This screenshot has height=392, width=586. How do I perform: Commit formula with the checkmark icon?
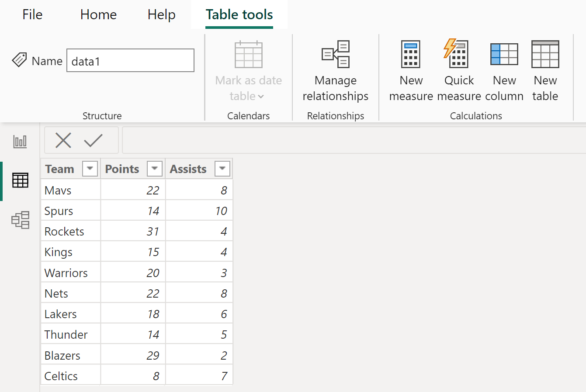point(93,141)
